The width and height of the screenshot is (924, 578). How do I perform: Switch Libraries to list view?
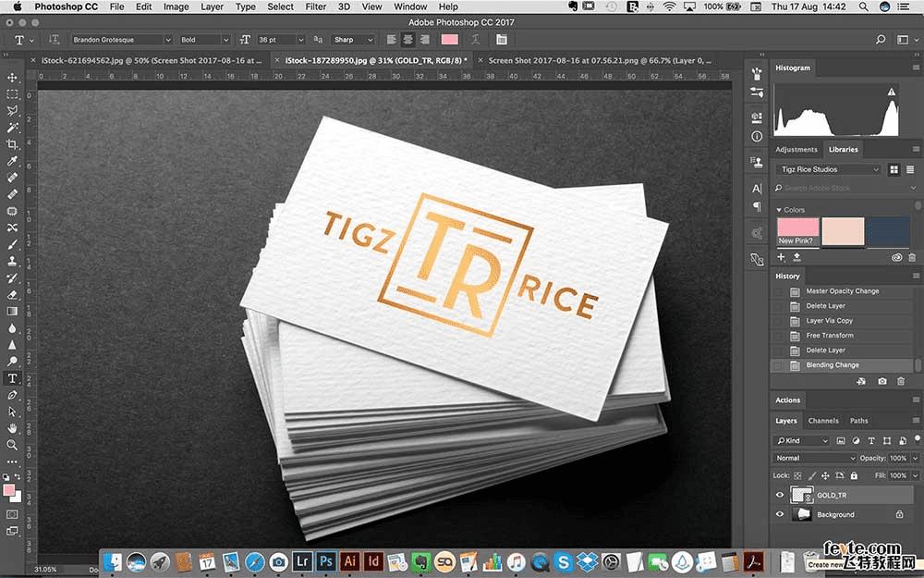pos(910,169)
